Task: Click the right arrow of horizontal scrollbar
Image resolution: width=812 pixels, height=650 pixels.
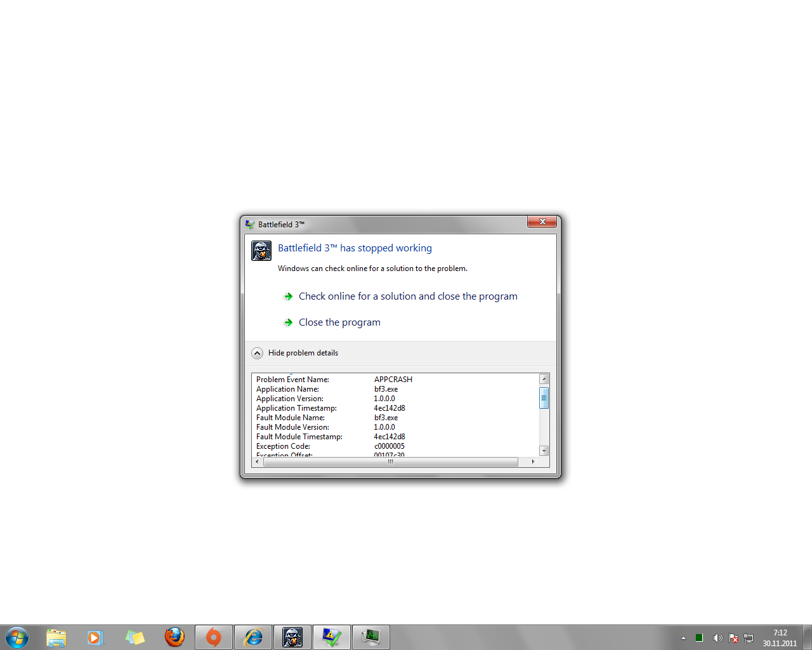Action: [533, 462]
